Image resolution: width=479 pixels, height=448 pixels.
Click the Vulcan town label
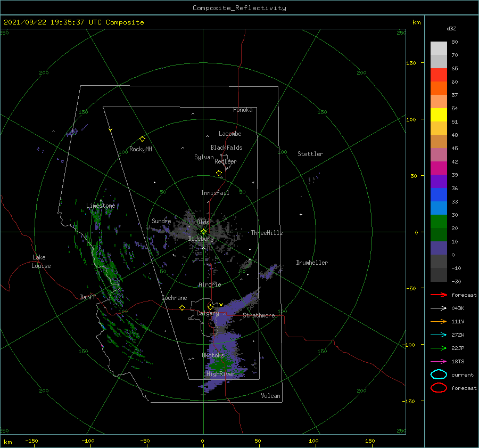270,396
